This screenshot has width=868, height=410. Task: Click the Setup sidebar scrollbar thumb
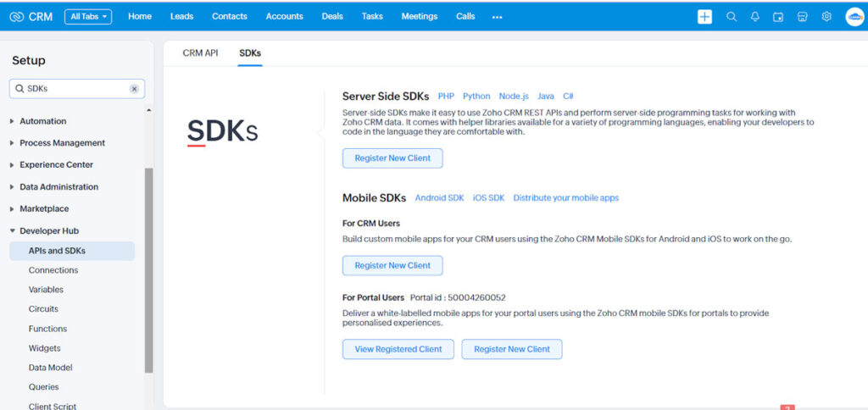tap(148, 270)
